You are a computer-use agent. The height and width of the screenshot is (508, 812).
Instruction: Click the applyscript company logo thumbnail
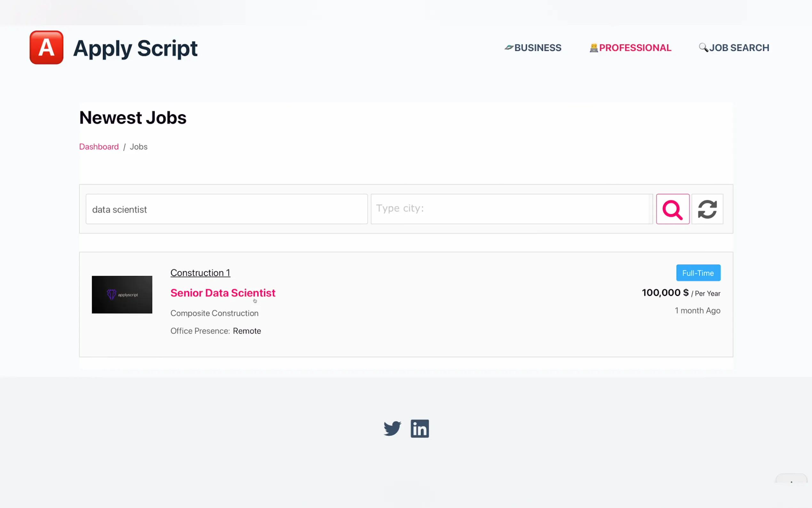pyautogui.click(x=122, y=295)
